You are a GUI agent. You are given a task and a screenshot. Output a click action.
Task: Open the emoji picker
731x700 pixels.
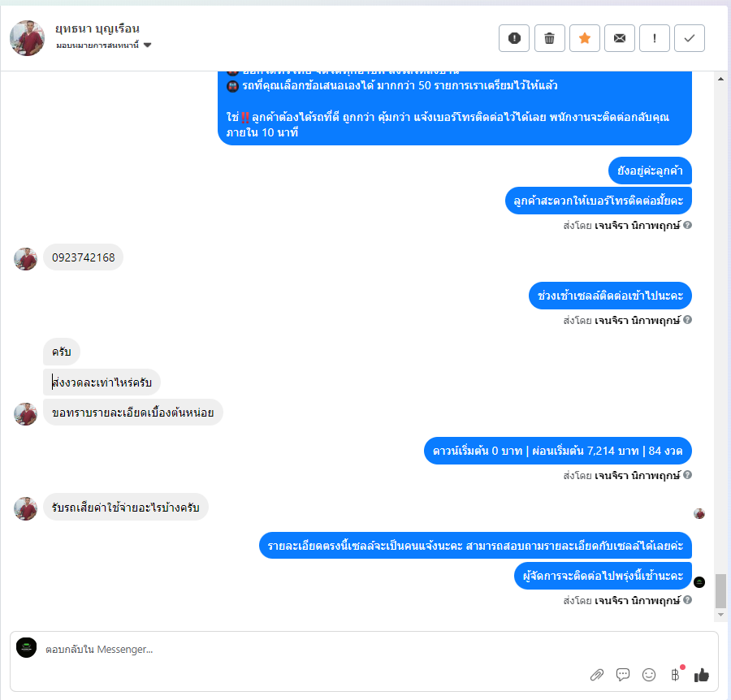click(648, 674)
